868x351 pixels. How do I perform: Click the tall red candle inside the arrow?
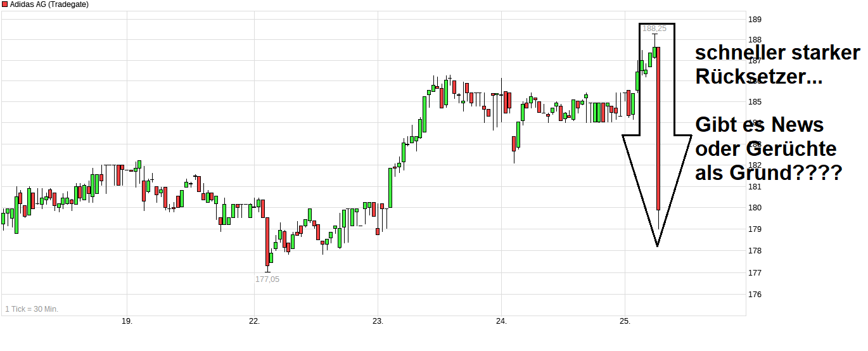pyautogui.click(x=659, y=127)
